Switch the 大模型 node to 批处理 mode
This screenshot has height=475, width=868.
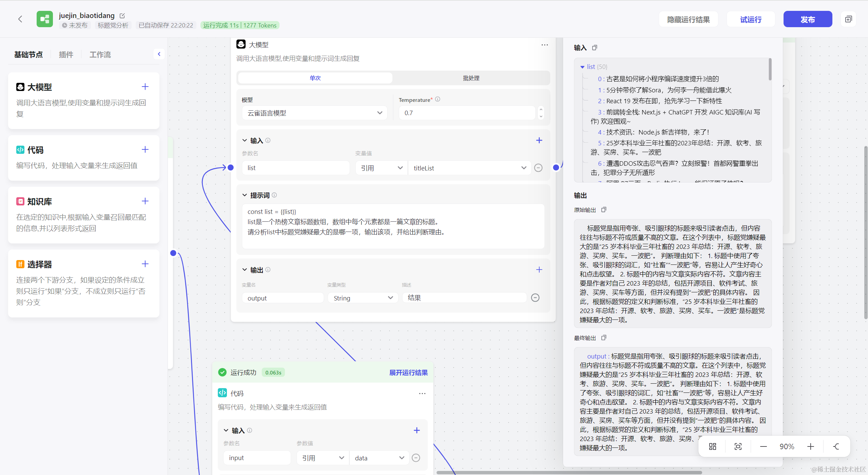pos(471,78)
